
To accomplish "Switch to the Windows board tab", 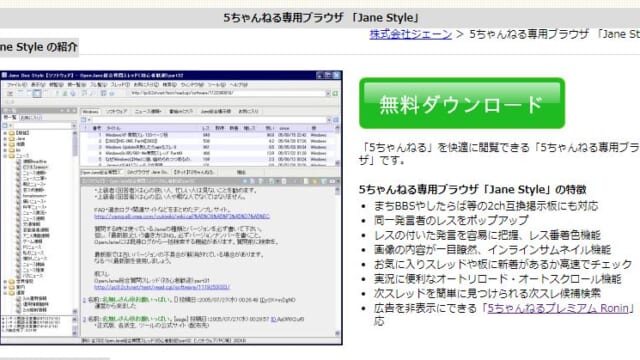I will pos(91,111).
